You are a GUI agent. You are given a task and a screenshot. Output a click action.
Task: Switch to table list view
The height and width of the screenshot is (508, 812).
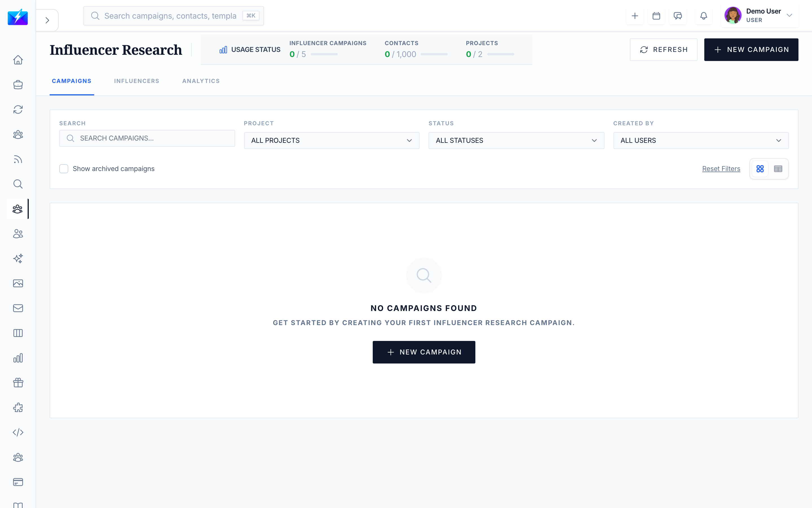pyautogui.click(x=778, y=169)
